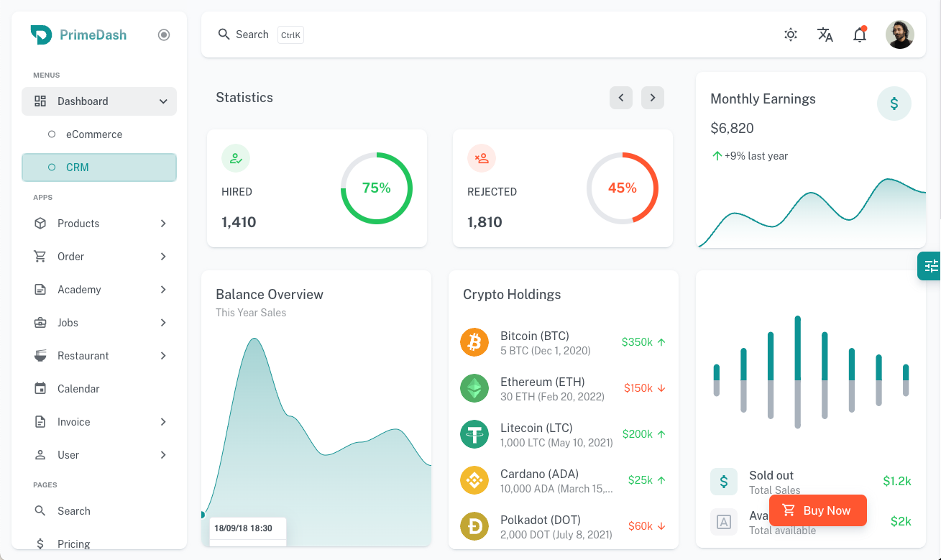Open the notifications bell

859,35
